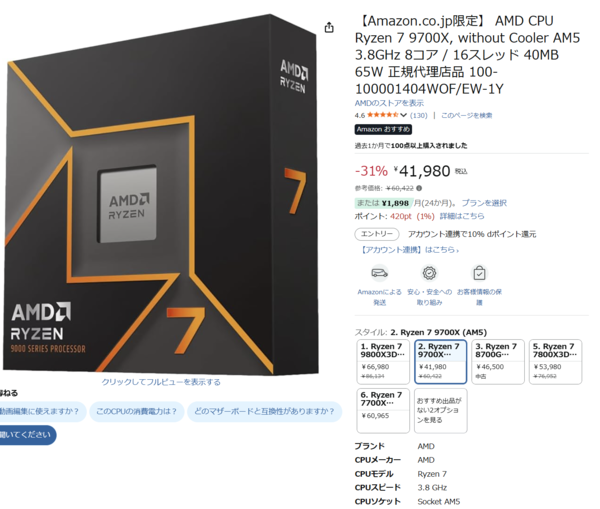Open the 130 reviews link
Screen dimensions: 600x509
[419, 115]
